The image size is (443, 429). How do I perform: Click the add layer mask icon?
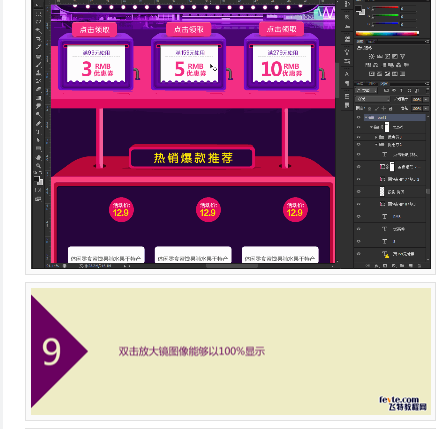click(x=385, y=266)
